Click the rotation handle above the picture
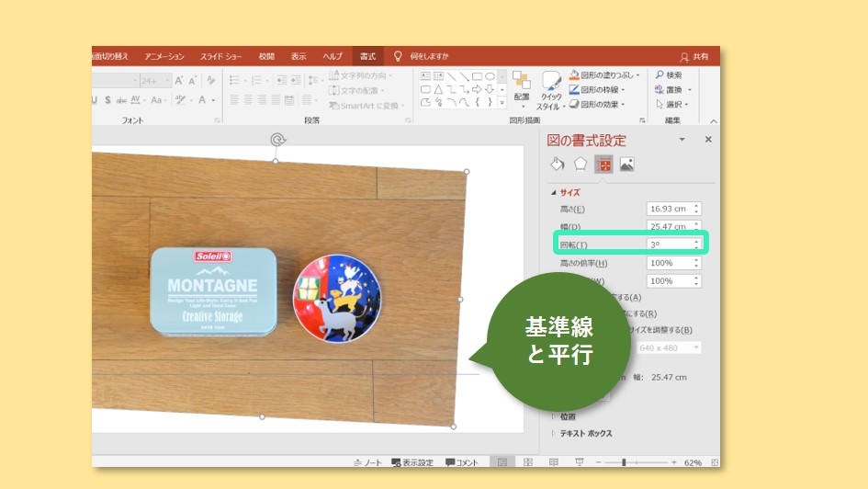The width and height of the screenshot is (868, 489). (278, 140)
